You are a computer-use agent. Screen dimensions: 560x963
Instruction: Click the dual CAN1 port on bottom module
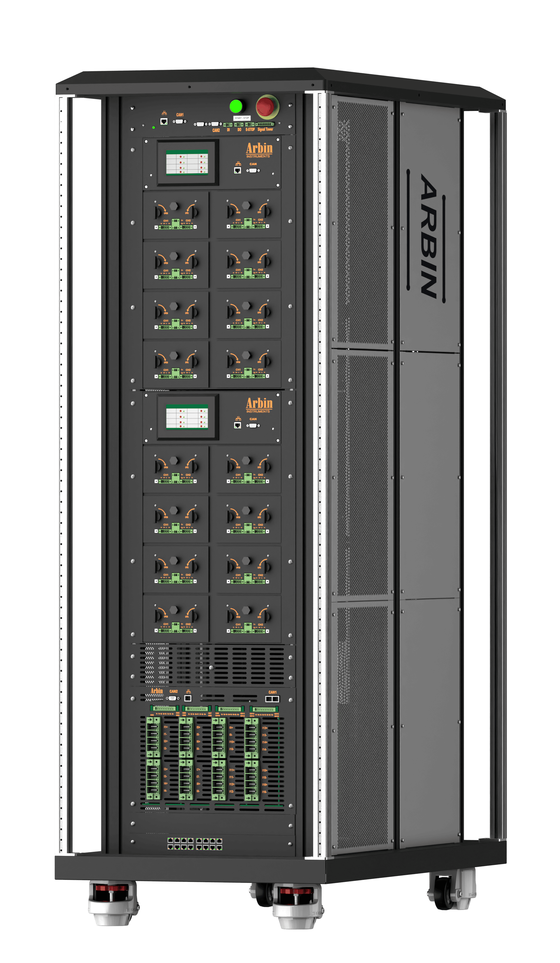272,699
